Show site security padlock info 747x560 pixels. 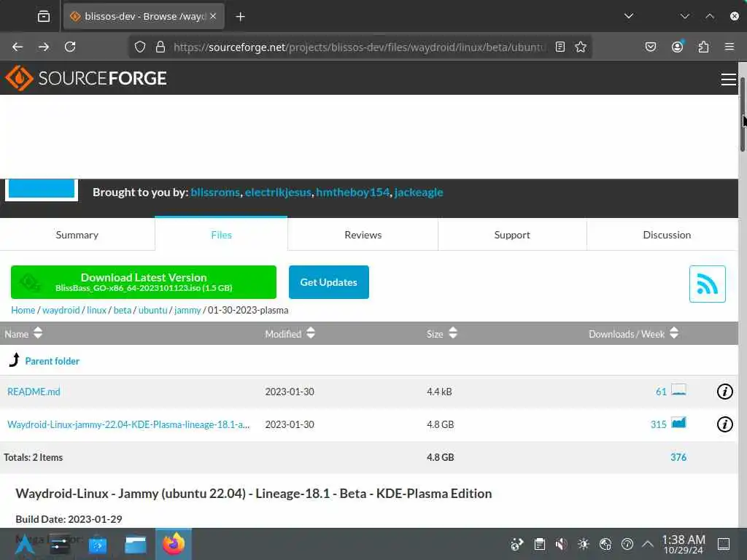pos(160,47)
